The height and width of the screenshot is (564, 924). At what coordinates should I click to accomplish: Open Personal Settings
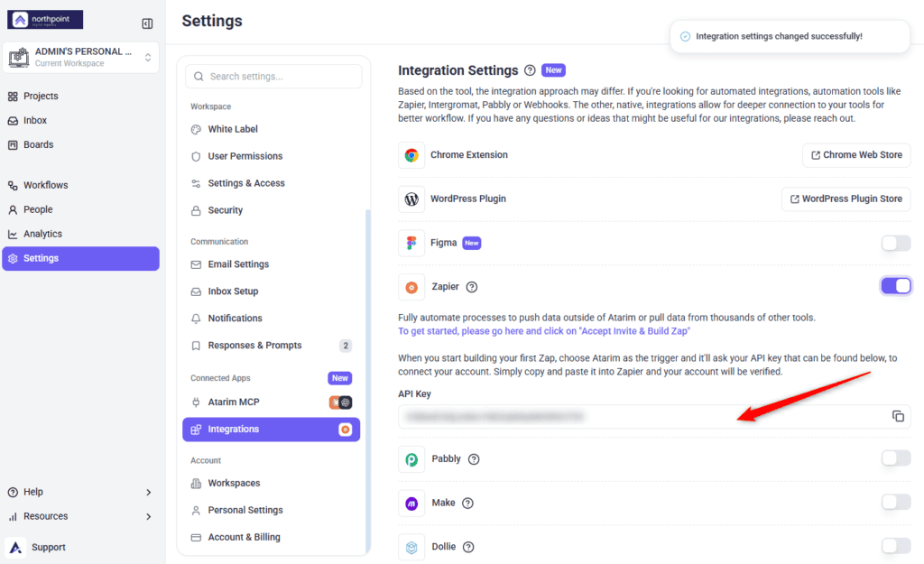click(x=271, y=511)
